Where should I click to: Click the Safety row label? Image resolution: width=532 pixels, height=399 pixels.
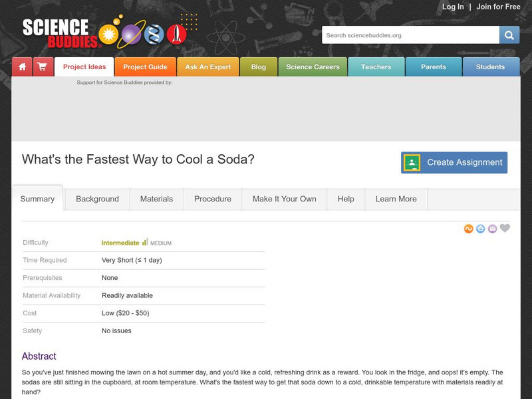point(32,331)
